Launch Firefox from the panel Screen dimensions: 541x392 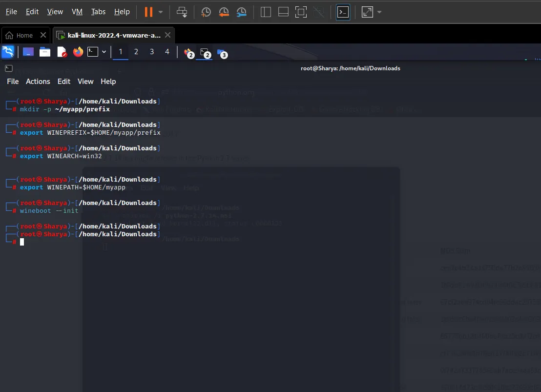pos(78,52)
